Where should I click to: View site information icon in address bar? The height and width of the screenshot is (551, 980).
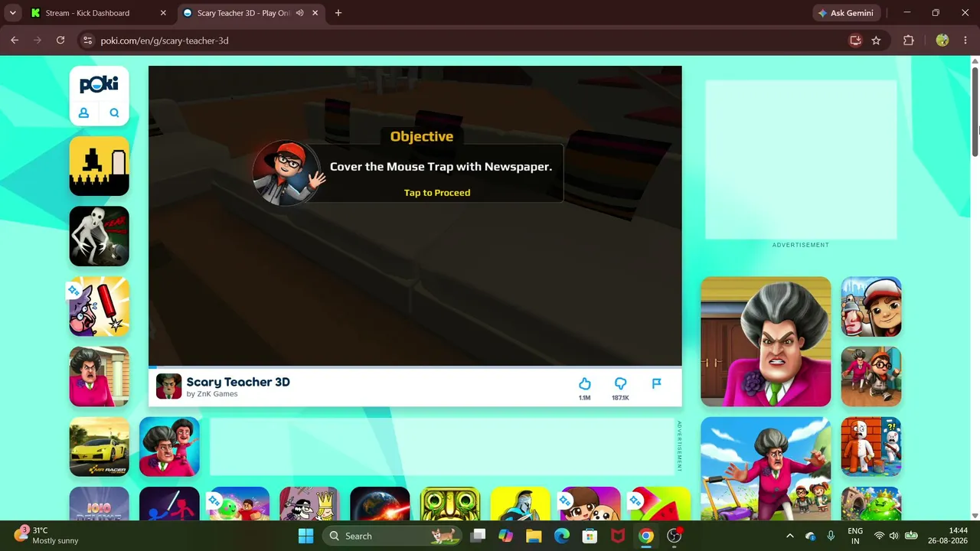click(87, 41)
